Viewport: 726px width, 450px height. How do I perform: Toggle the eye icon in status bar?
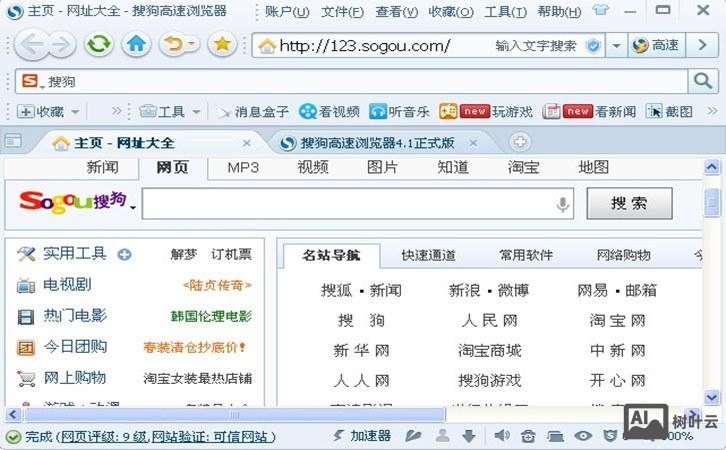click(583, 436)
